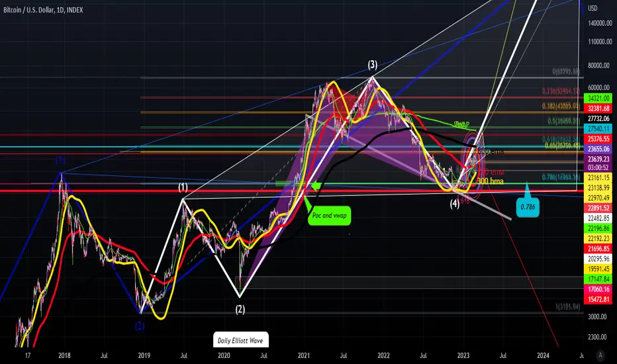Click the red 22891.52 price label
This screenshot has width=617, height=364.
point(598,208)
